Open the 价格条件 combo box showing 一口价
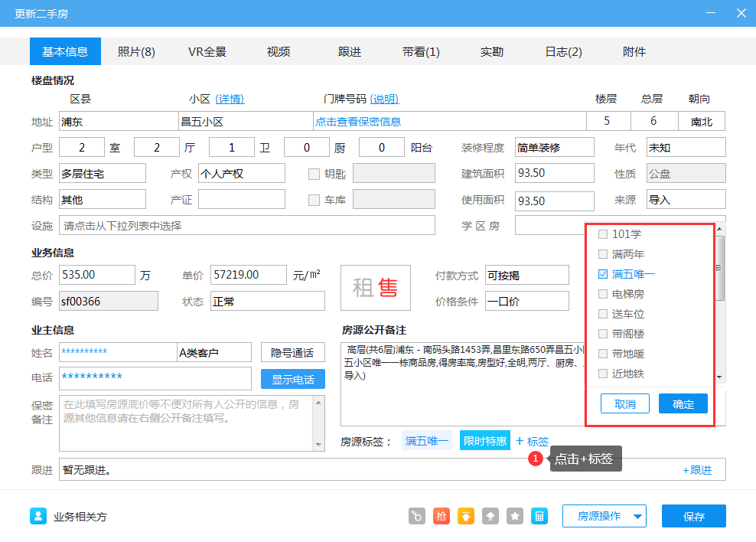This screenshot has height=542, width=756. click(x=527, y=302)
